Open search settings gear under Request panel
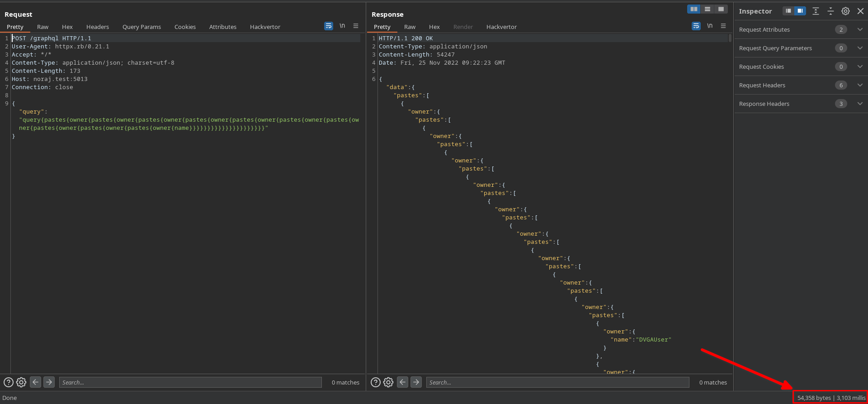 click(x=21, y=382)
